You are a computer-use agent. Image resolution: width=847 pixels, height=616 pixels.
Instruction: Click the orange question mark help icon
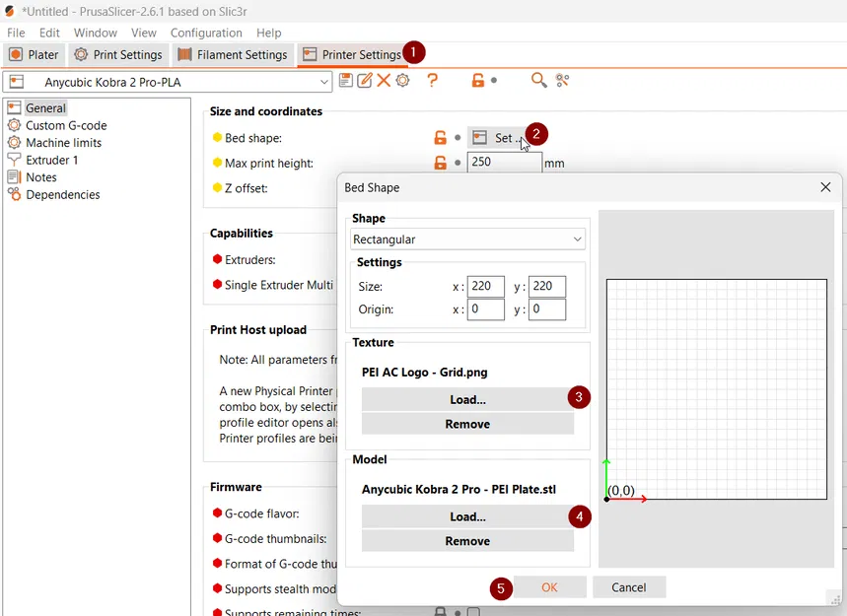(432, 81)
